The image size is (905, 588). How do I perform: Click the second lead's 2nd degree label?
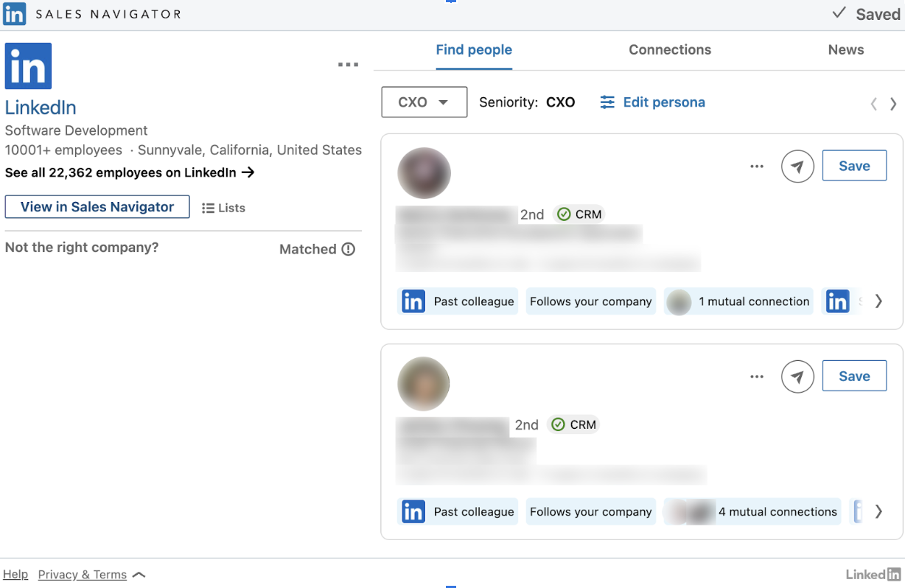click(x=527, y=424)
